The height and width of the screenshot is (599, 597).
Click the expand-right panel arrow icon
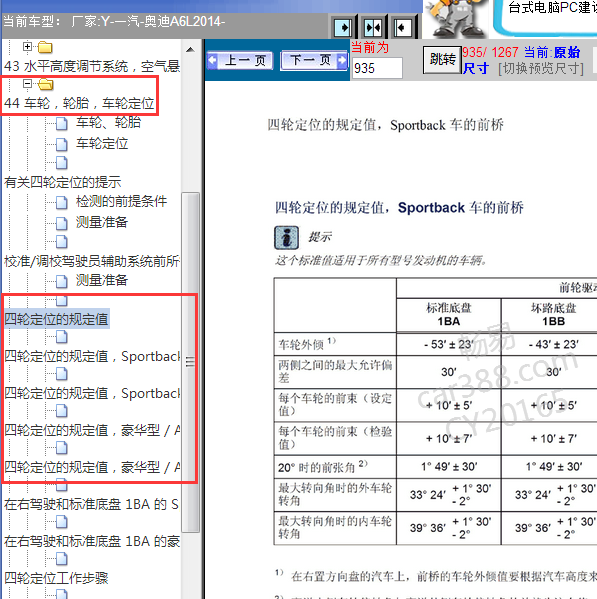click(343, 28)
